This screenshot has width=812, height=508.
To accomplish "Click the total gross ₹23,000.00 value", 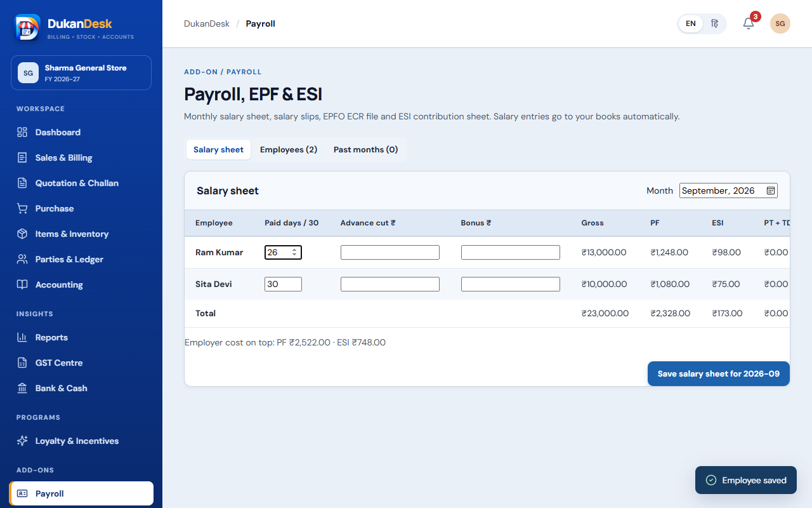I will (x=605, y=313).
